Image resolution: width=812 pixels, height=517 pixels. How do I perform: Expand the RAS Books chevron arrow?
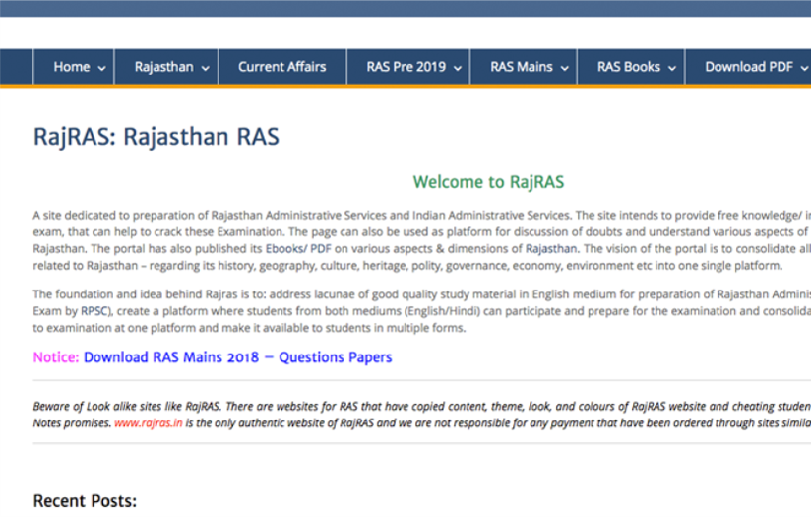(671, 68)
